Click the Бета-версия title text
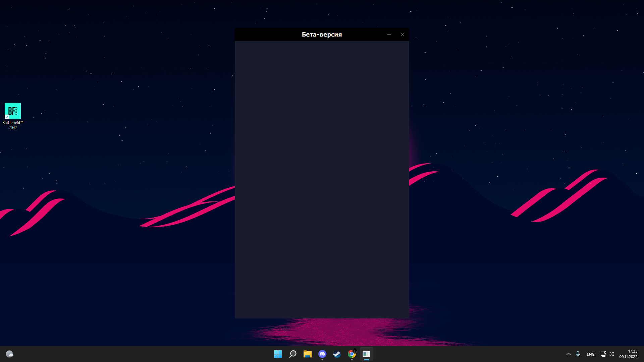The width and height of the screenshot is (644, 362). (x=321, y=35)
